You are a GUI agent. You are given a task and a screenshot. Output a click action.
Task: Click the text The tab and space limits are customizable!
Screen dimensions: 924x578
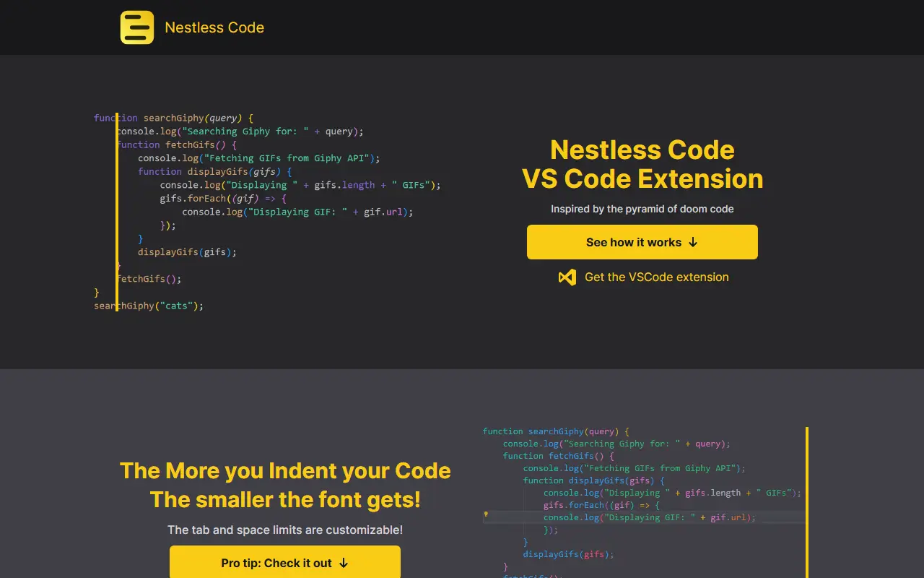pyautogui.click(x=285, y=530)
